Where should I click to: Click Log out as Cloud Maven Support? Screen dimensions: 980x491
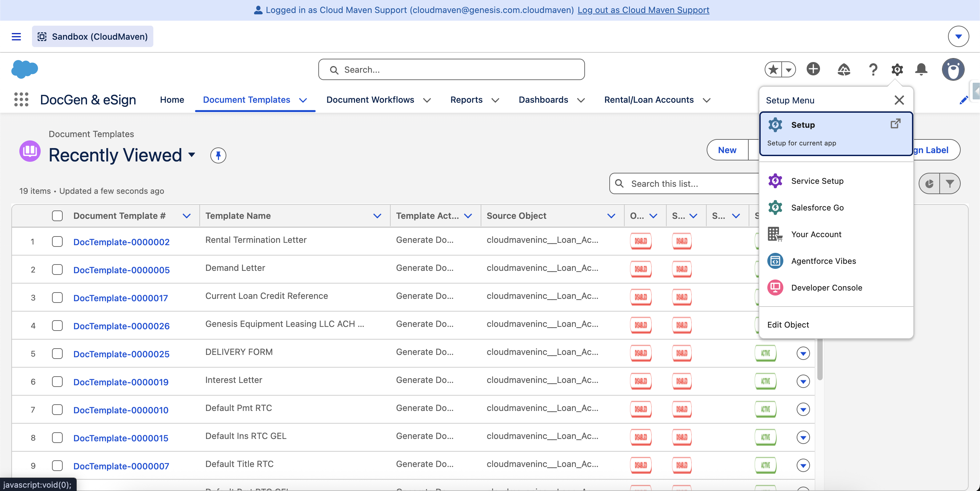(643, 10)
